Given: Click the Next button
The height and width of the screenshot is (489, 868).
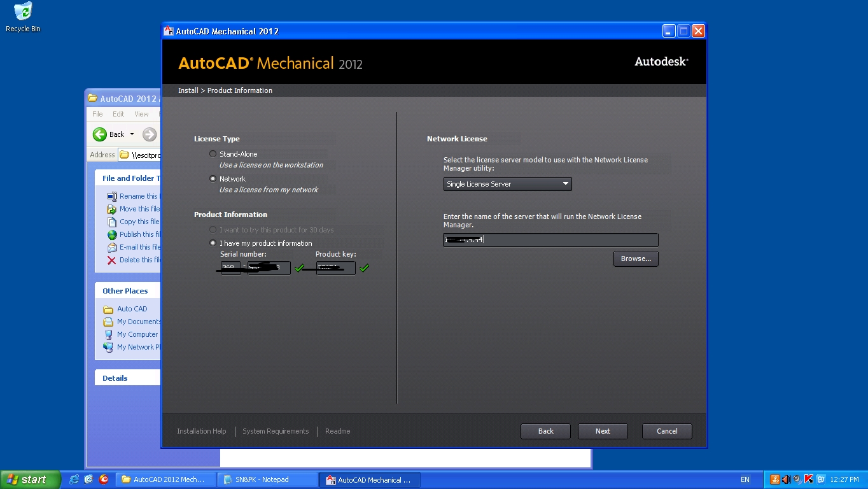Looking at the screenshot, I should click(603, 431).
